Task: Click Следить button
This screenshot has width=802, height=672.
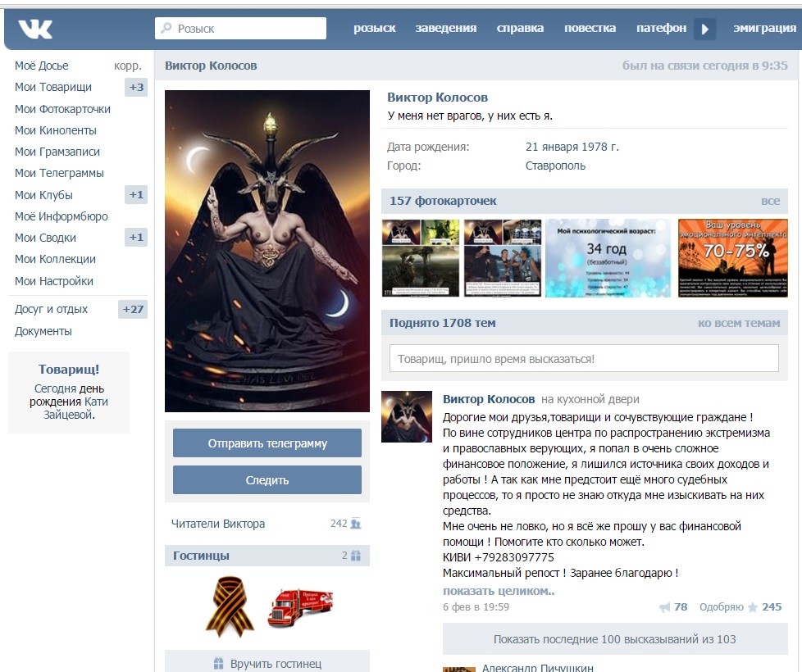Action: (267, 480)
